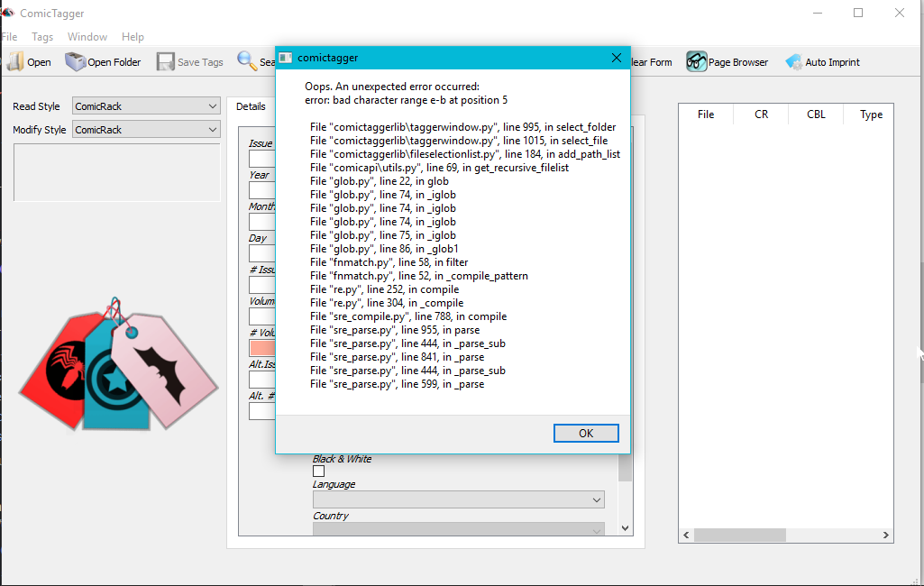Run Auto Imprint from the toolbar
This screenshot has height=586, width=924.
pyautogui.click(x=795, y=61)
